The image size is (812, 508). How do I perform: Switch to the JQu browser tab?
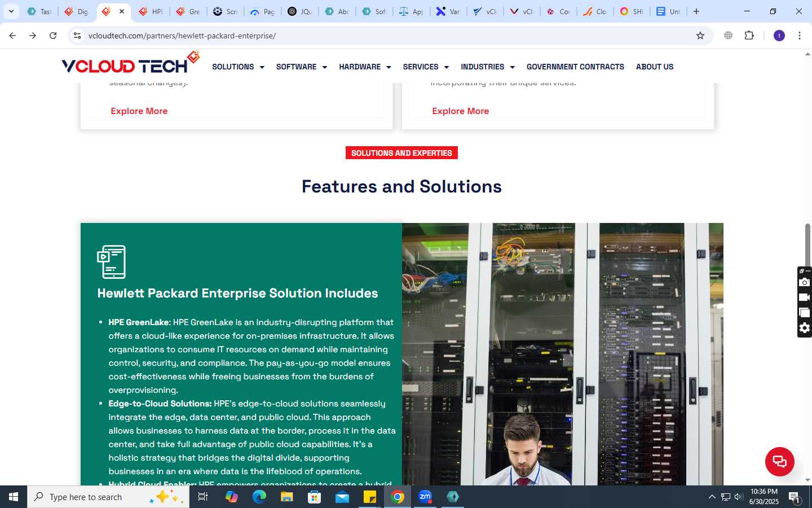(299, 11)
